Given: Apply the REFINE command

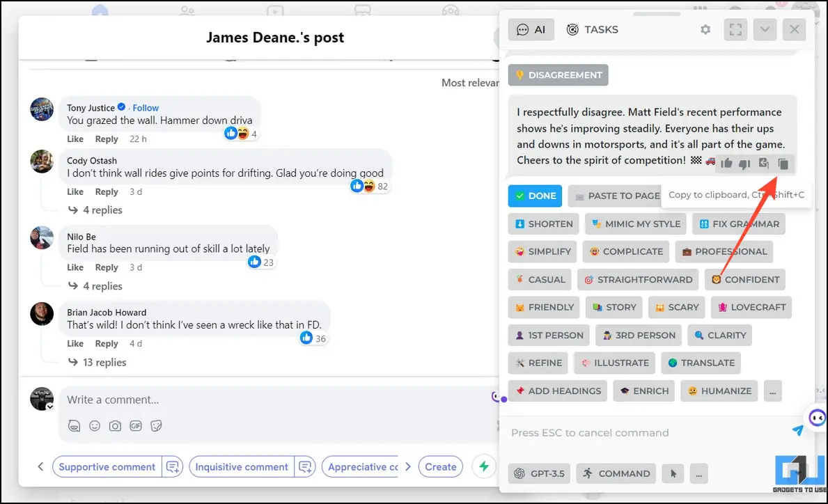Looking at the screenshot, I should tap(538, 363).
